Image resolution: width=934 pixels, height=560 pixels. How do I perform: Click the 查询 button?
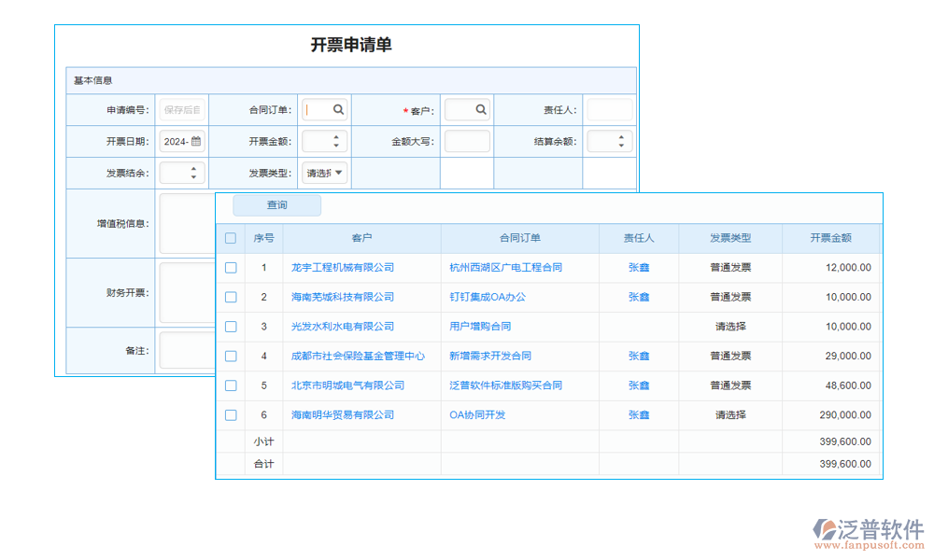[x=277, y=205]
